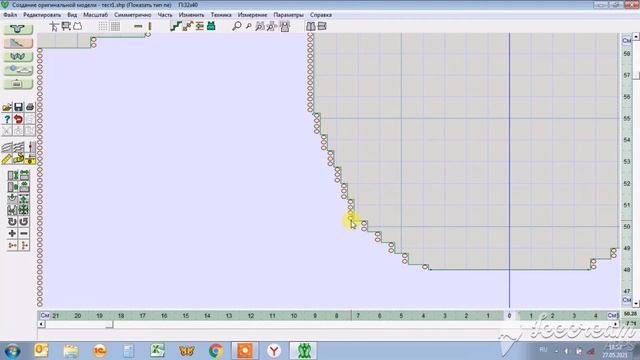Click the yellow ruler measure icon
This screenshot has height=360, width=640.
(x=7, y=160)
